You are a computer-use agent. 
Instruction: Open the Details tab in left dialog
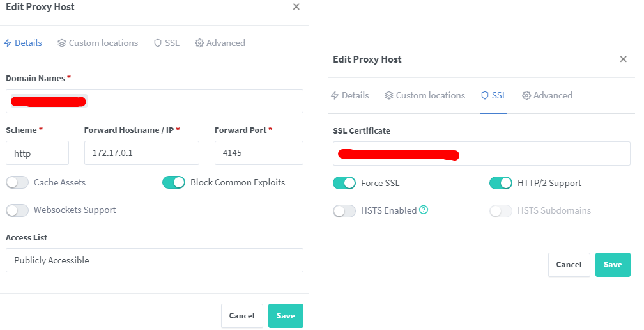click(x=23, y=43)
